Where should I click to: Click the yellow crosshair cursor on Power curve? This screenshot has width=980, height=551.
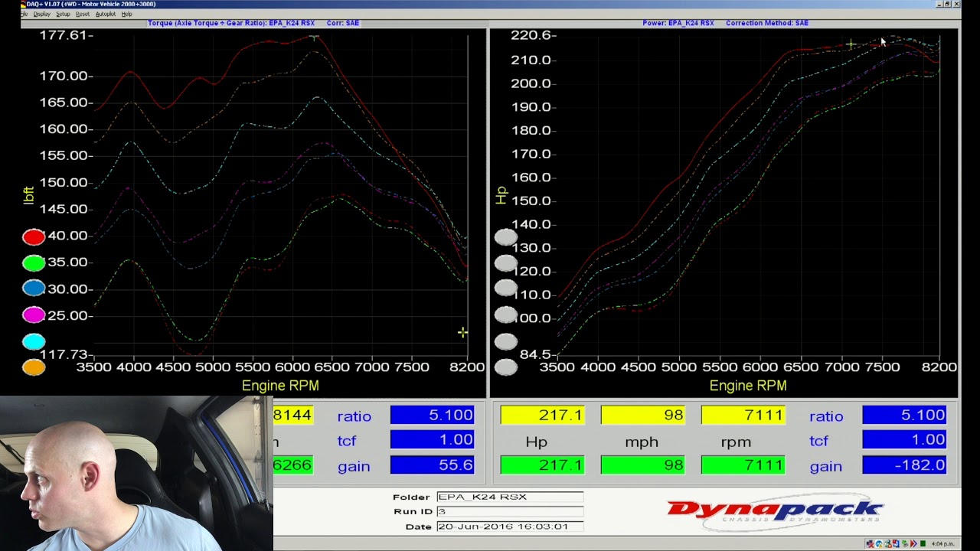coord(851,44)
